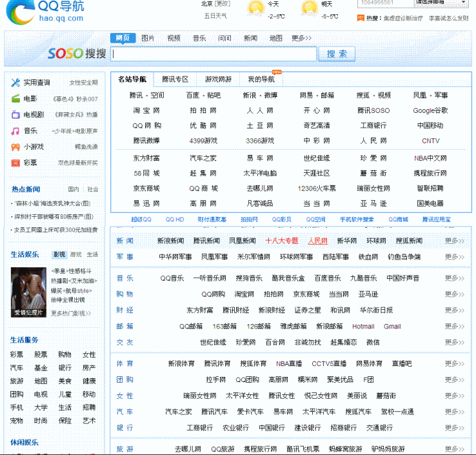Switch to the 腾讯专区 tab
The height and width of the screenshot is (455, 476).
click(x=175, y=79)
